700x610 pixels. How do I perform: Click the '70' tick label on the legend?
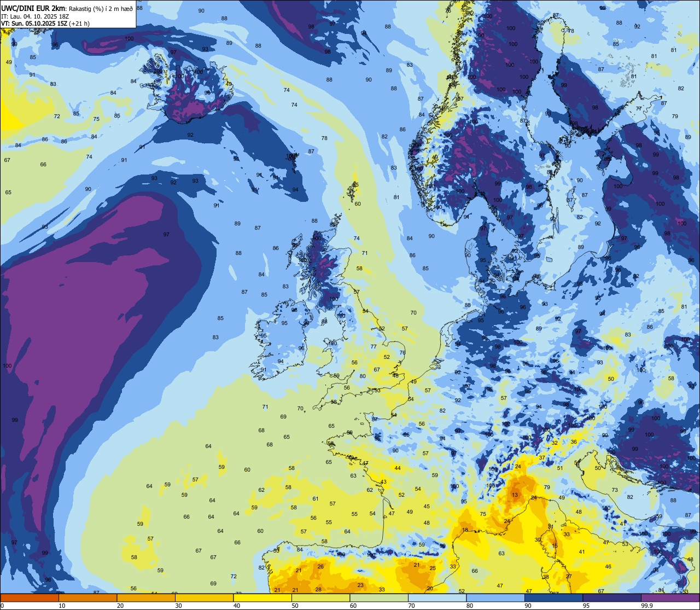pos(411,606)
